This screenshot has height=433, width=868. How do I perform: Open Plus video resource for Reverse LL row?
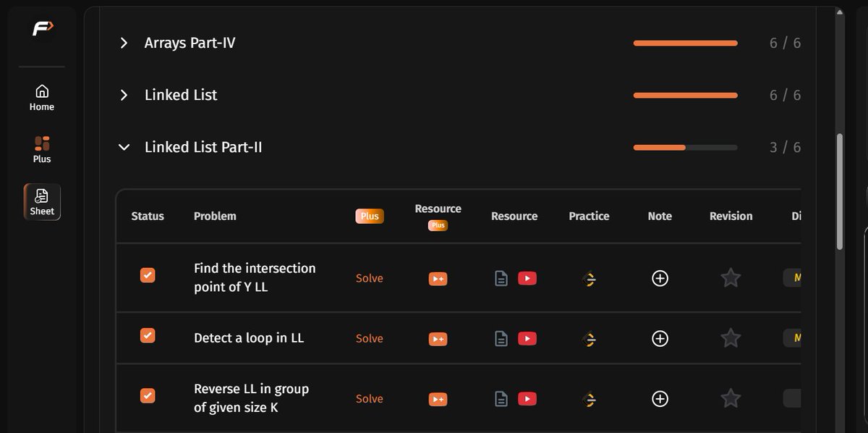pyautogui.click(x=438, y=398)
